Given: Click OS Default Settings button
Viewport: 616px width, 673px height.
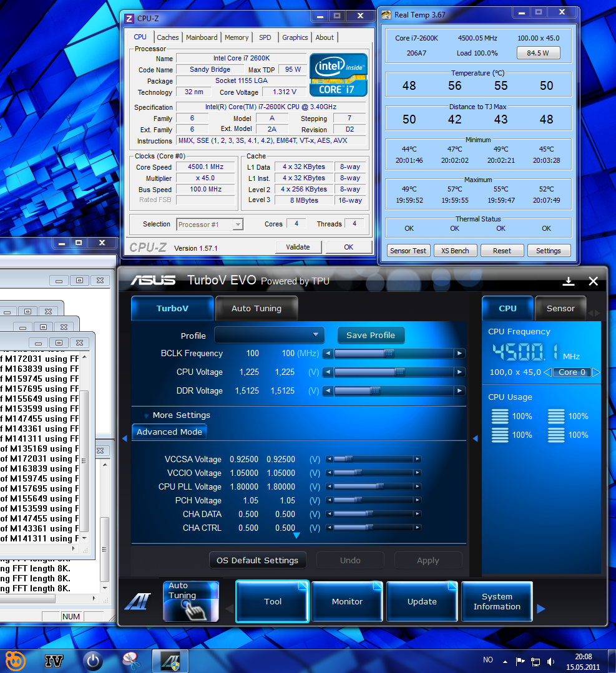Looking at the screenshot, I should [257, 560].
